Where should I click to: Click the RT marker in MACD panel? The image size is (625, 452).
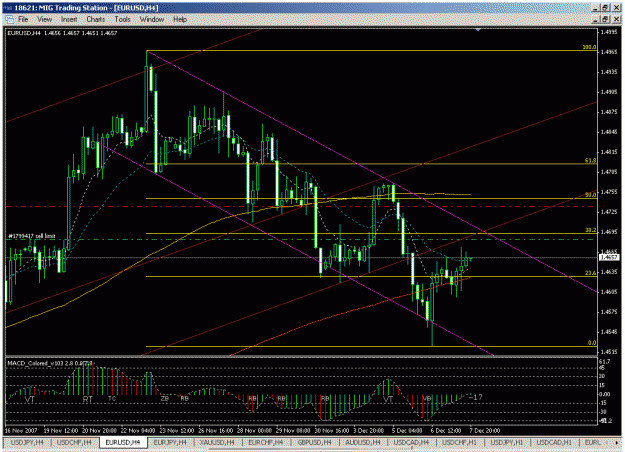point(88,399)
